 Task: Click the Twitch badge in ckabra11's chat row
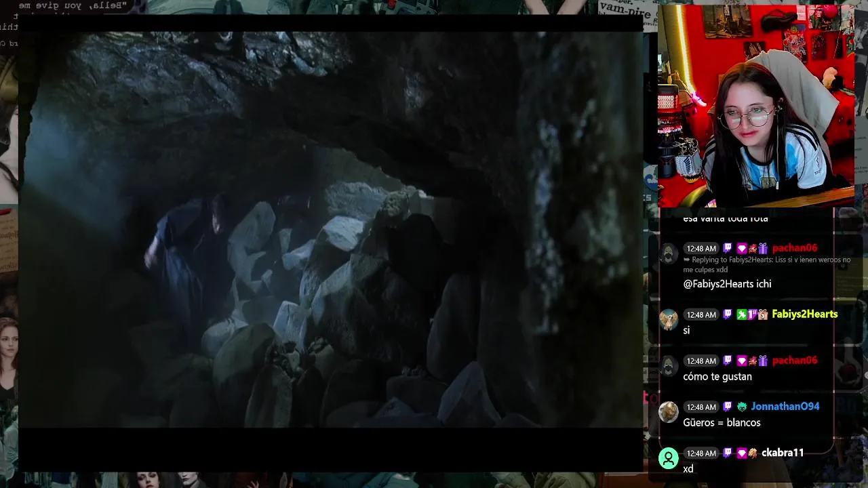(x=728, y=453)
